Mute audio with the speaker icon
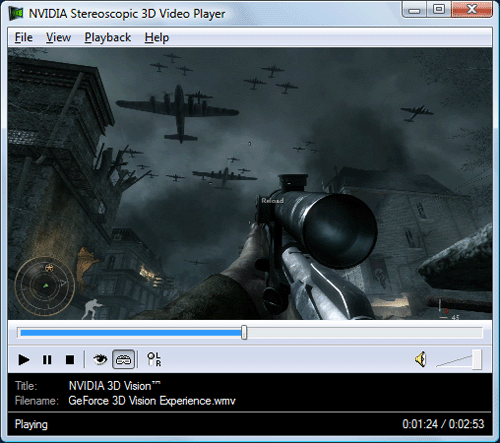Screen dimensions: 500x443 pos(421,359)
